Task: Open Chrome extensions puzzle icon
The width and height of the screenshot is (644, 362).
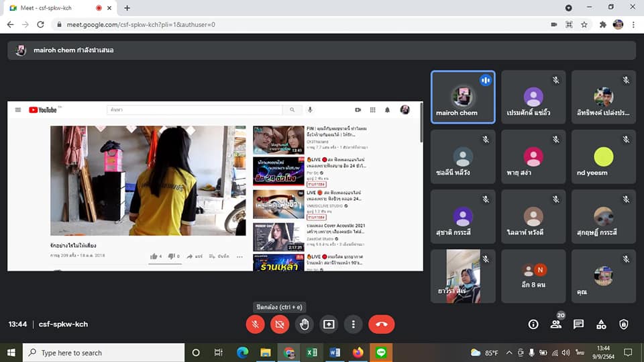Action: click(x=602, y=25)
